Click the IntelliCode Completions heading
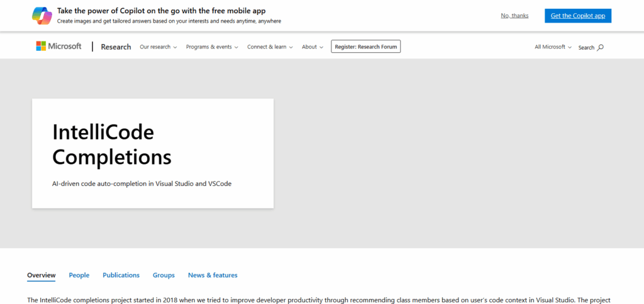 coord(112,144)
